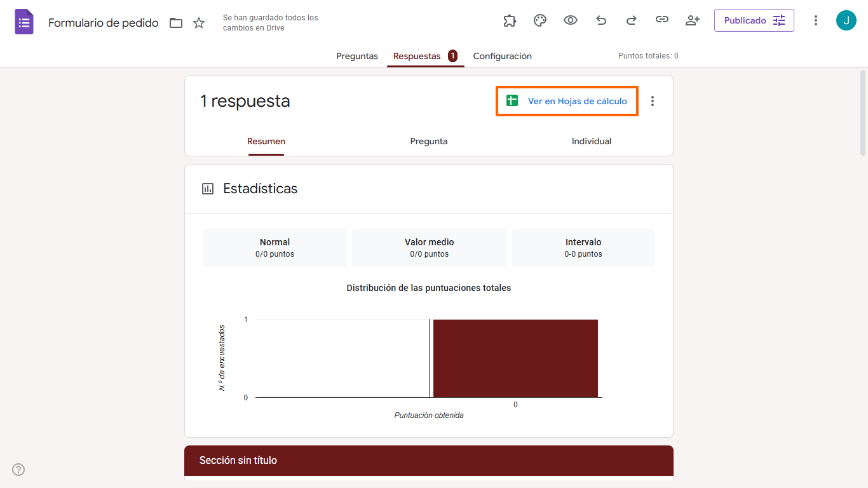Click the Valor medio 0/0 puntos stat

430,248
